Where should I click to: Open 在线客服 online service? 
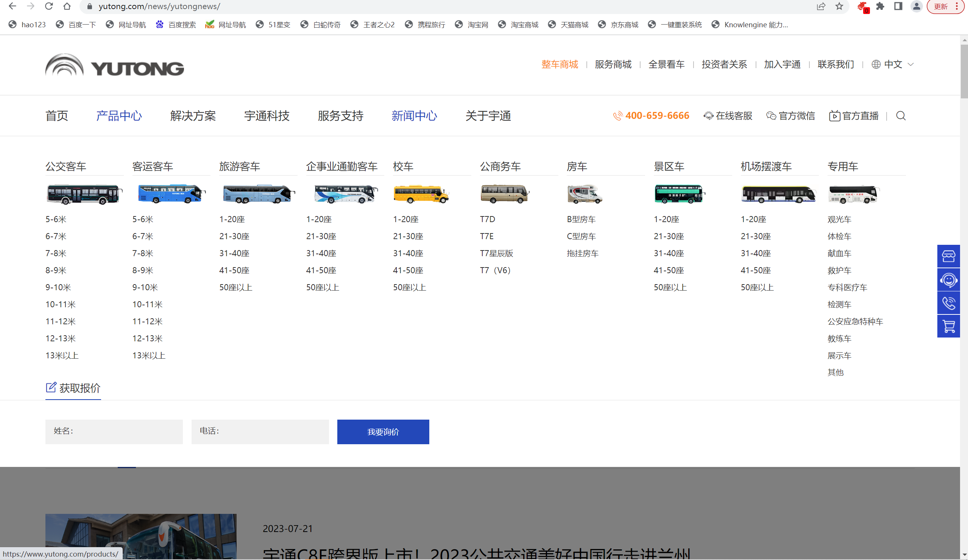tap(728, 115)
